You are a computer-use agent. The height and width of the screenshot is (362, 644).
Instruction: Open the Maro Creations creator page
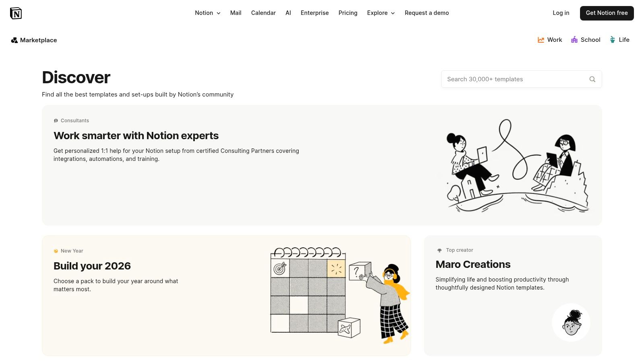tap(473, 264)
